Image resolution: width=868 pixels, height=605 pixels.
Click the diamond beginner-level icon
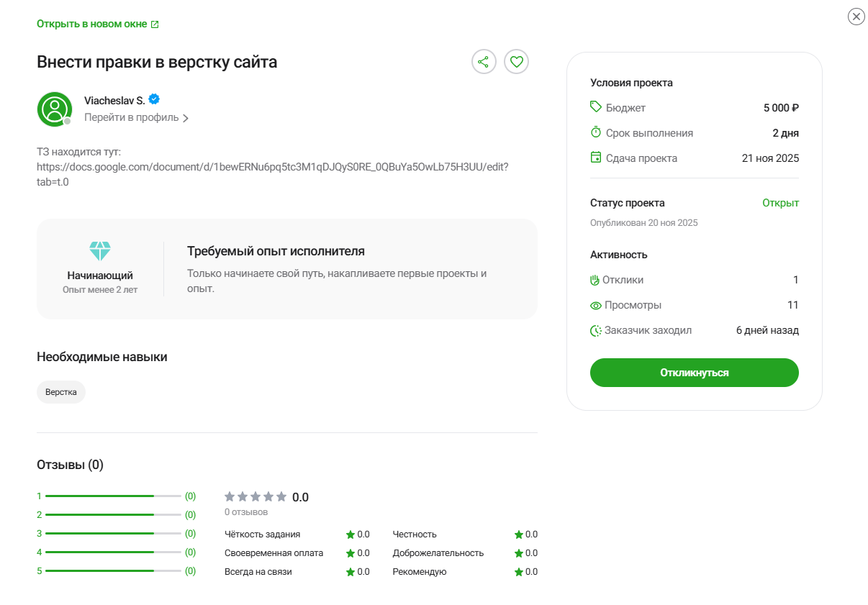[100, 251]
